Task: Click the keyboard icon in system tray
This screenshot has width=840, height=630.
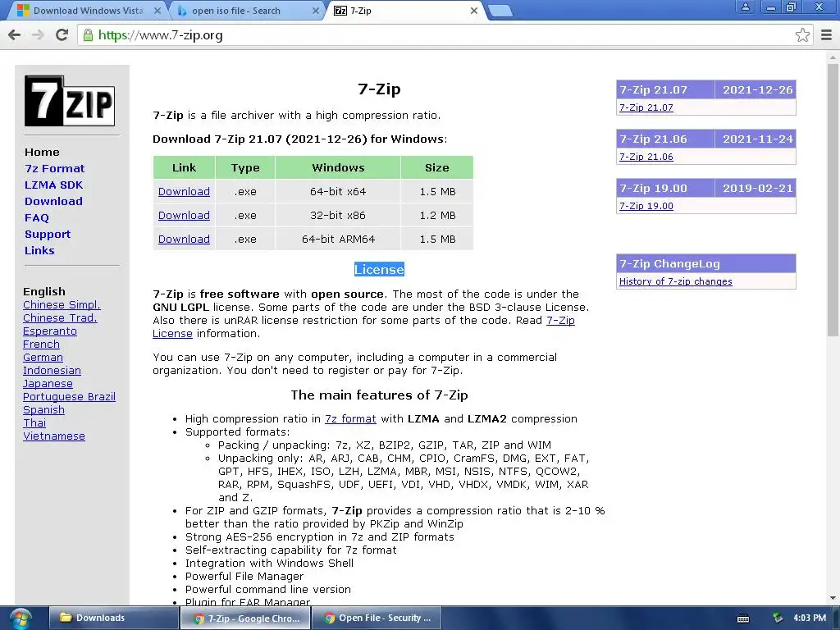Action: 743,619
